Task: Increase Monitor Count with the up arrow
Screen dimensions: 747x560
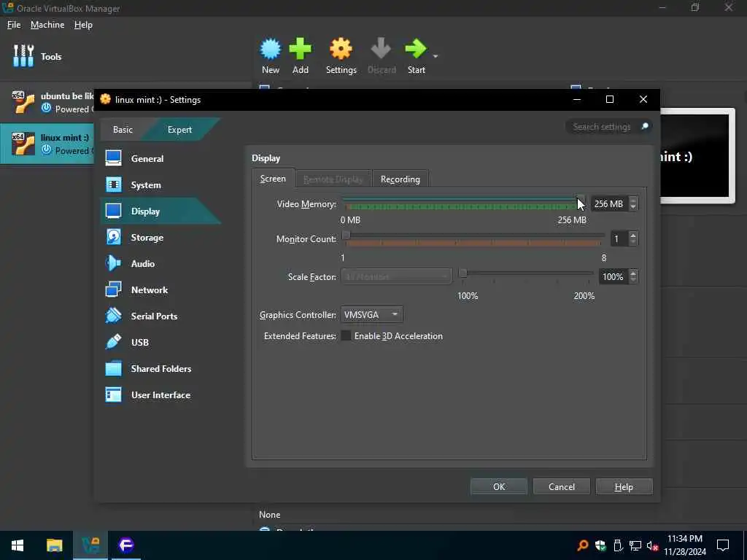Action: (x=632, y=236)
